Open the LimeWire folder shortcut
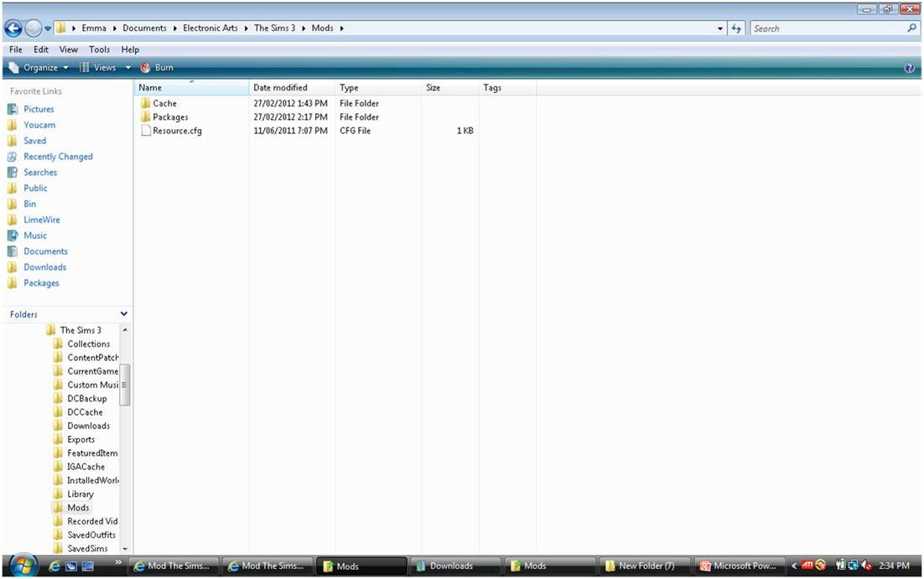Screen dimensions: 924x579 (x=40, y=219)
